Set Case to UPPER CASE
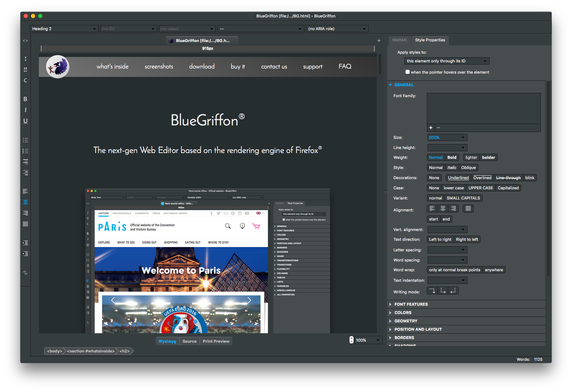Viewport: 572px width, 392px height. (x=481, y=188)
